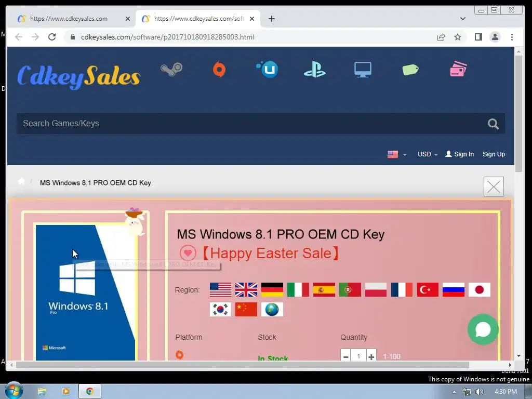Go back to previous page
This screenshot has width=532, height=399.
[x=19, y=37]
